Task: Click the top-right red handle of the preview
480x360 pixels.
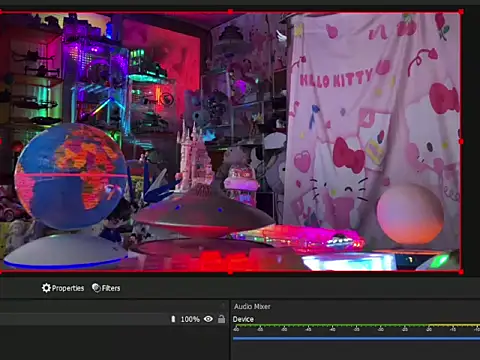Action: point(461,12)
